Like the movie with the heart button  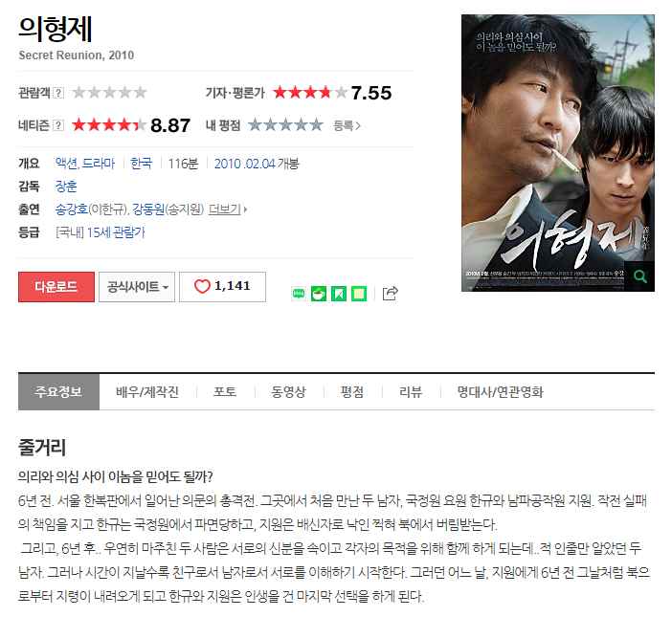tap(222, 286)
